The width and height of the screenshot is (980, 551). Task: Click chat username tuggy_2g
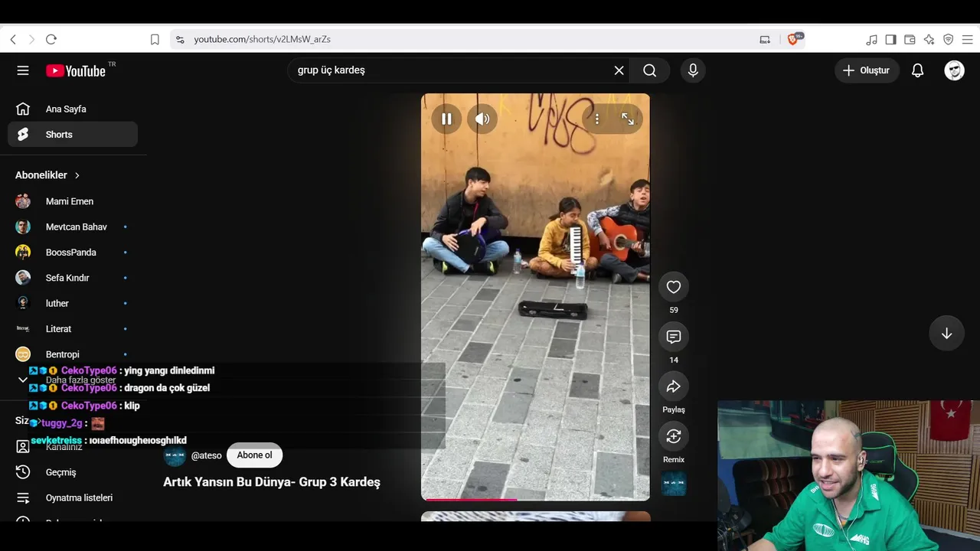61,423
